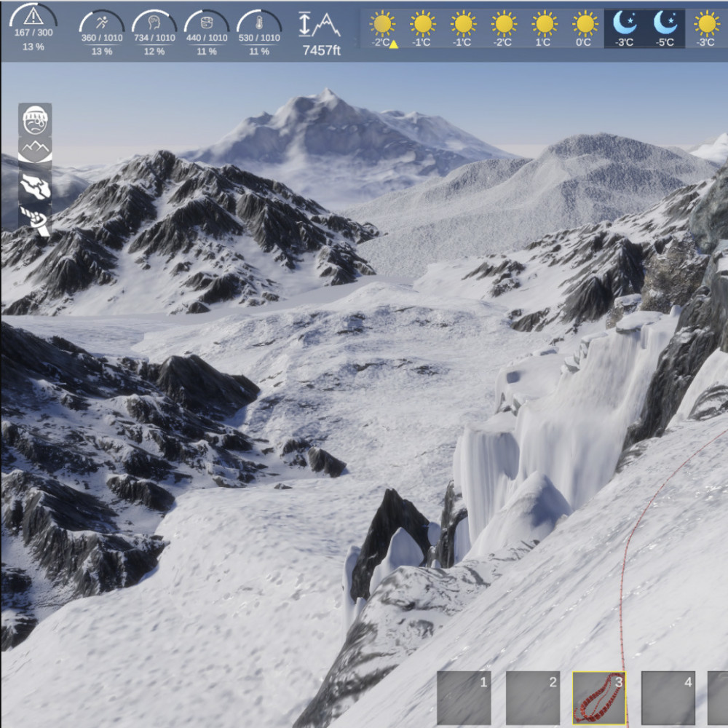Select empty hotbar slot 1
Screen dimensions: 728x728
click(x=463, y=697)
